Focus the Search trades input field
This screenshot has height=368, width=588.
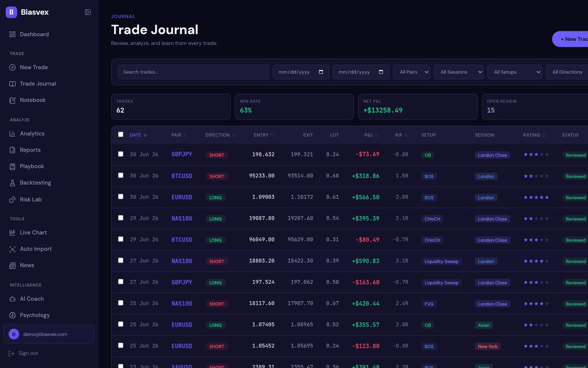[x=194, y=72]
